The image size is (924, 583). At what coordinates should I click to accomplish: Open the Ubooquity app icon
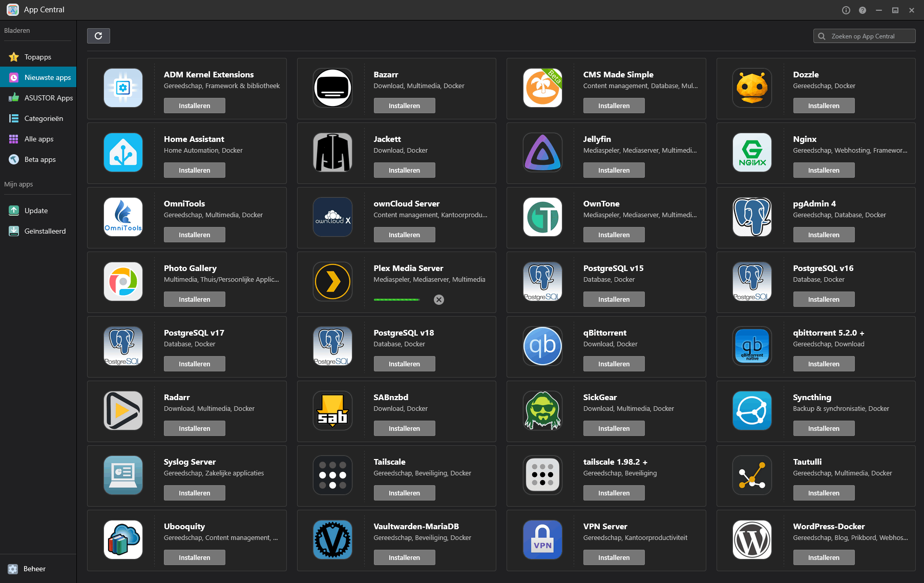pyautogui.click(x=123, y=540)
